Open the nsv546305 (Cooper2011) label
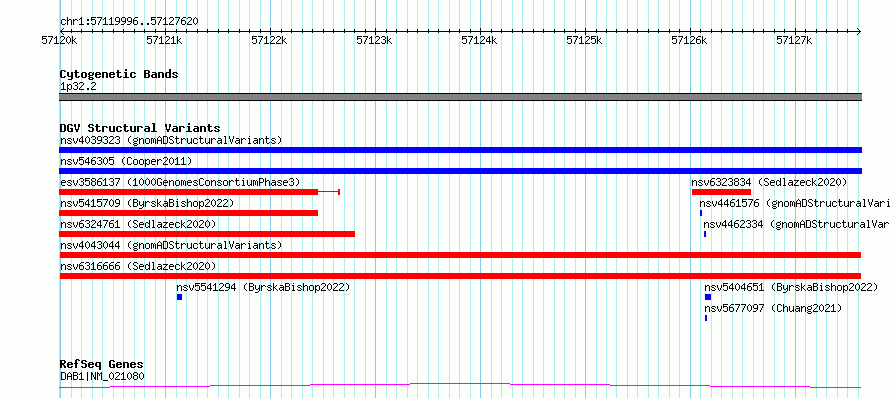This screenshot has height=398, width=890. (126, 161)
